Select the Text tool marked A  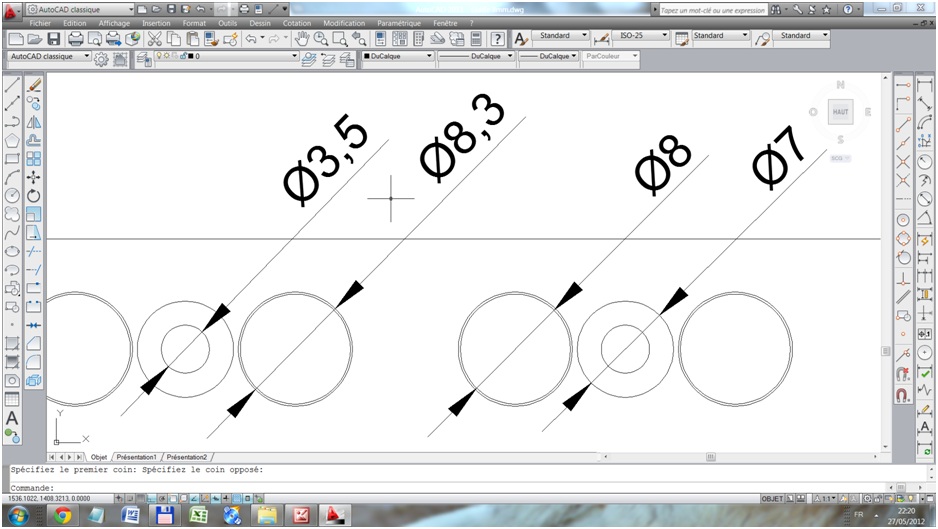click(12, 418)
